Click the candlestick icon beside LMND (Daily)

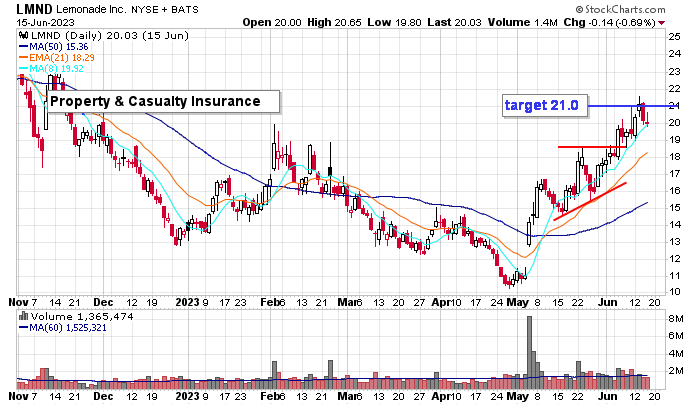tap(23, 35)
